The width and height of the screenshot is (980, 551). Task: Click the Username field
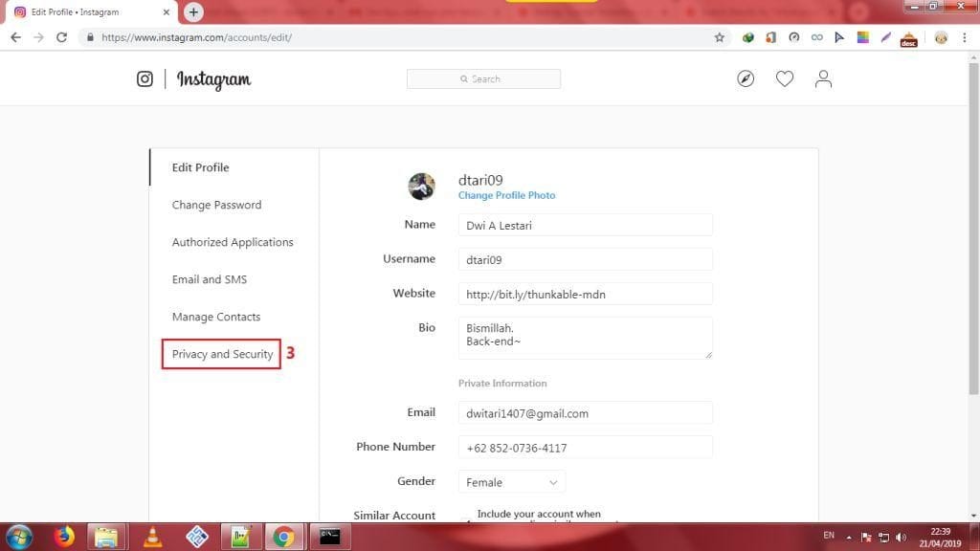tap(585, 260)
